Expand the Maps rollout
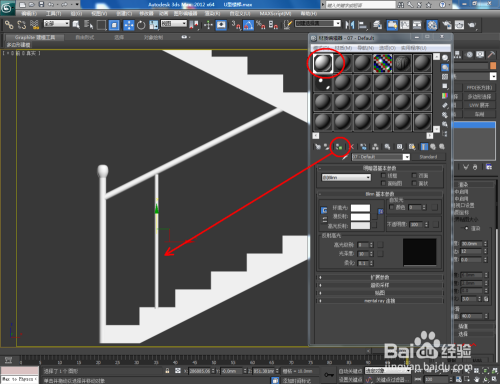The width and height of the screenshot is (500, 384). pyautogui.click(x=380, y=293)
